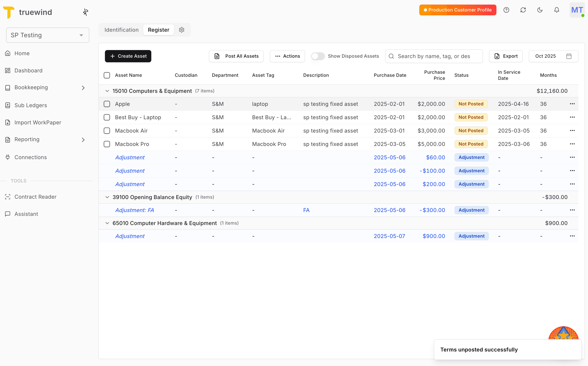Switch to the Identification tab
This screenshot has width=588, height=366.
click(x=121, y=30)
